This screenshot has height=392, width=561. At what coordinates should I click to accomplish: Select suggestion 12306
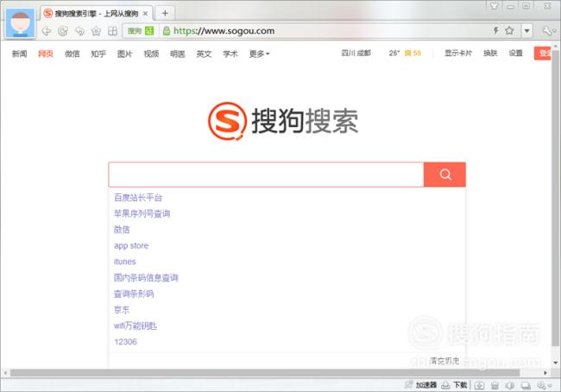(126, 342)
